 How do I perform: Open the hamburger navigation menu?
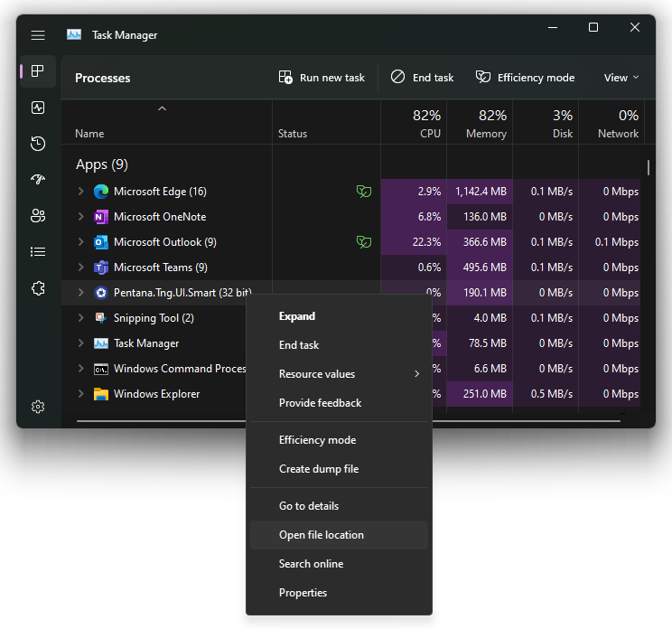(38, 35)
